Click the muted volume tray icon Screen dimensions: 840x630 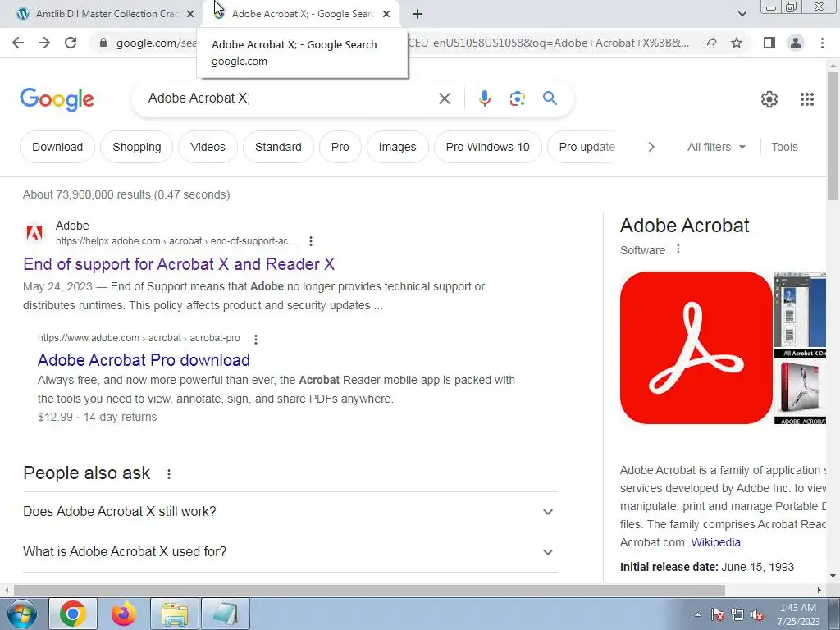(x=757, y=615)
